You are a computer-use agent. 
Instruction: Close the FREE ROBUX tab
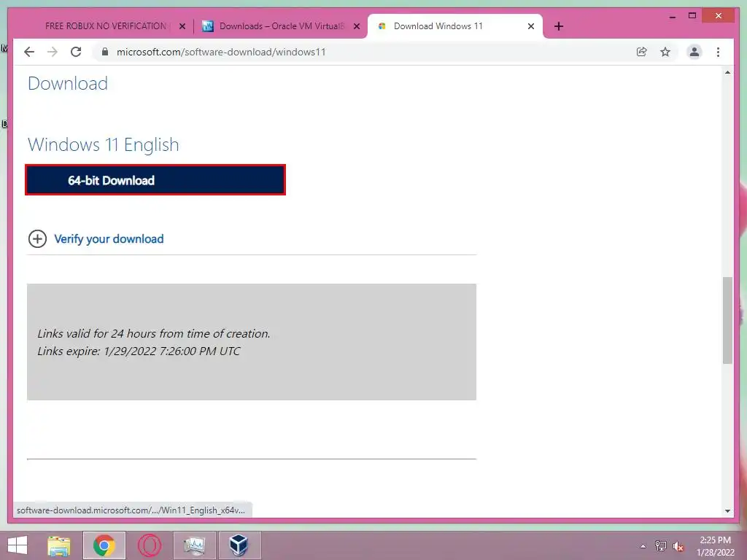(182, 27)
